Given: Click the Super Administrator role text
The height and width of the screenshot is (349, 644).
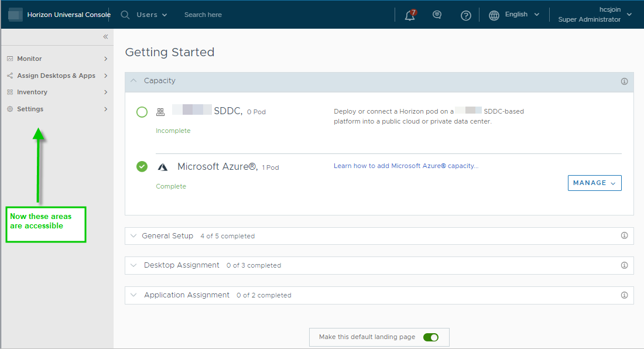Looking at the screenshot, I should (x=589, y=19).
